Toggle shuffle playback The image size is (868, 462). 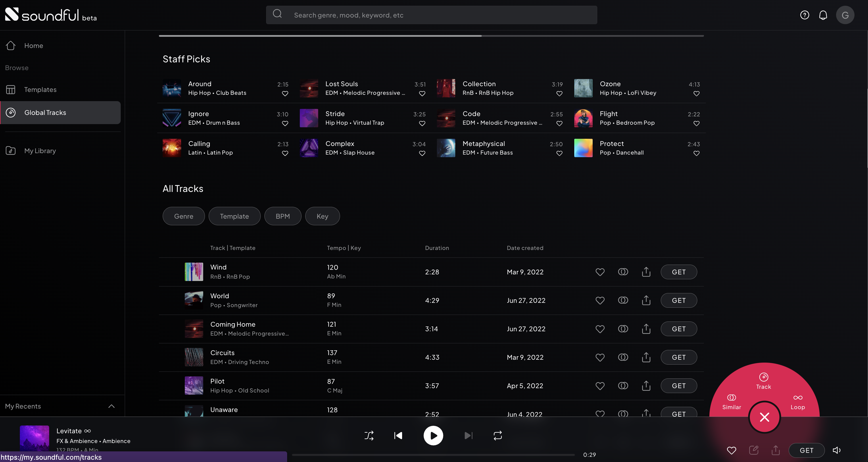[369, 435]
